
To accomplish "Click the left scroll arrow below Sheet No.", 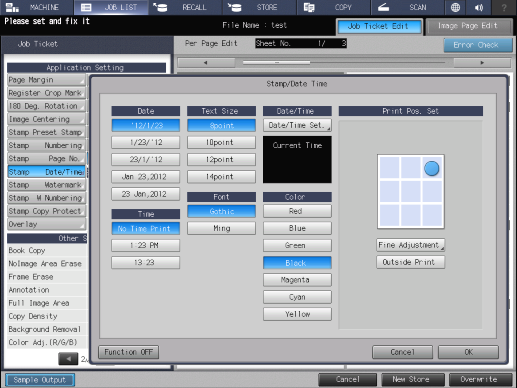I will click(206, 63).
